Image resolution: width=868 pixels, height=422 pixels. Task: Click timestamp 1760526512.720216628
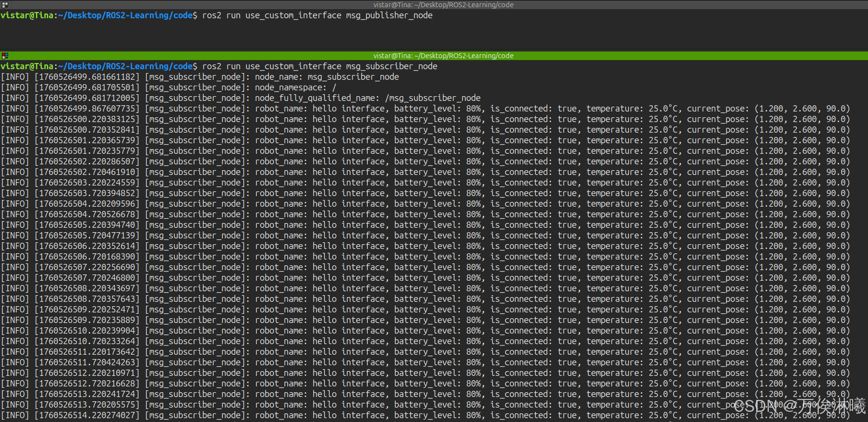click(x=87, y=384)
